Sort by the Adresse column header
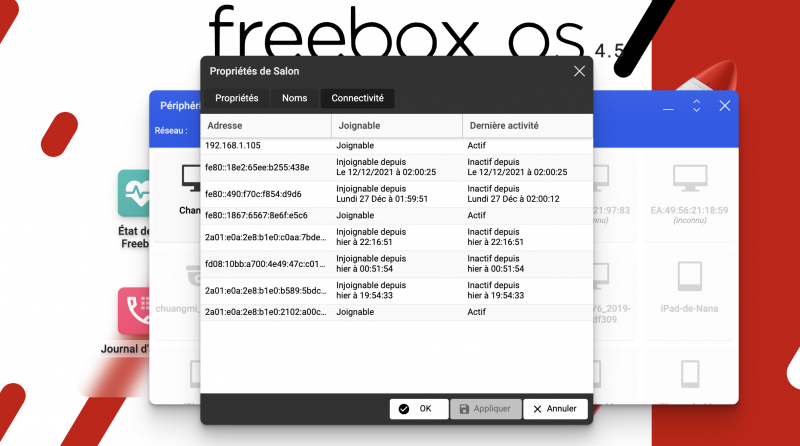The image size is (800, 446). (x=266, y=126)
